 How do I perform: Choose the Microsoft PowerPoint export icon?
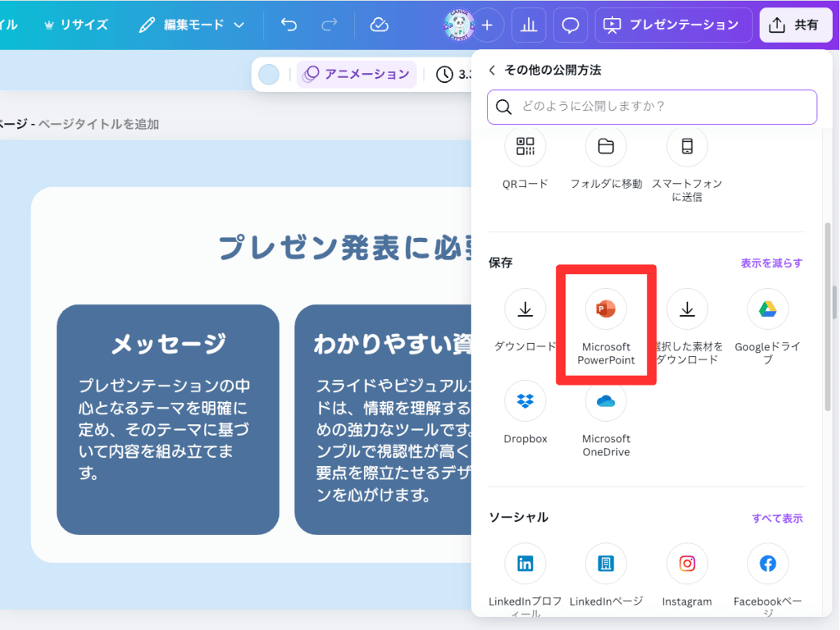606,309
